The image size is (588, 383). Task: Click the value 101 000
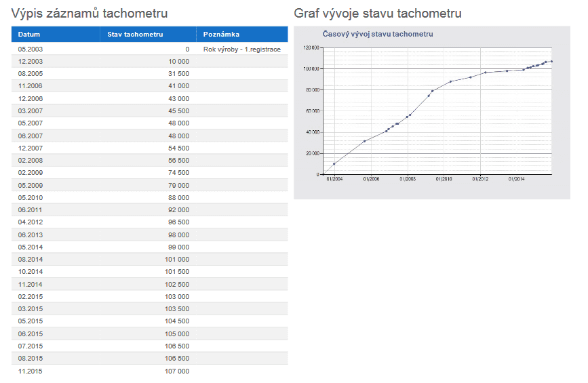click(177, 260)
